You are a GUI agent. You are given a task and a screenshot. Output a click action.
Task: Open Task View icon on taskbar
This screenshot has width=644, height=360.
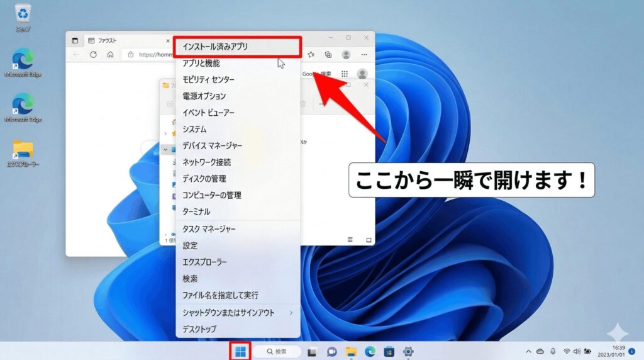[x=313, y=351]
